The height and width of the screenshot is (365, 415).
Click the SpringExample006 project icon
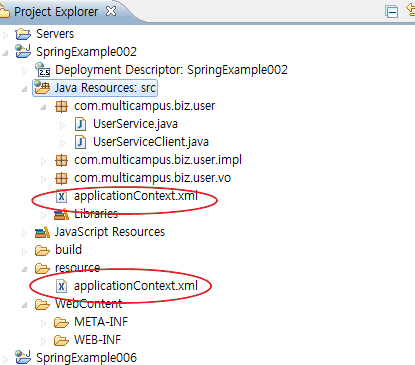point(23,357)
